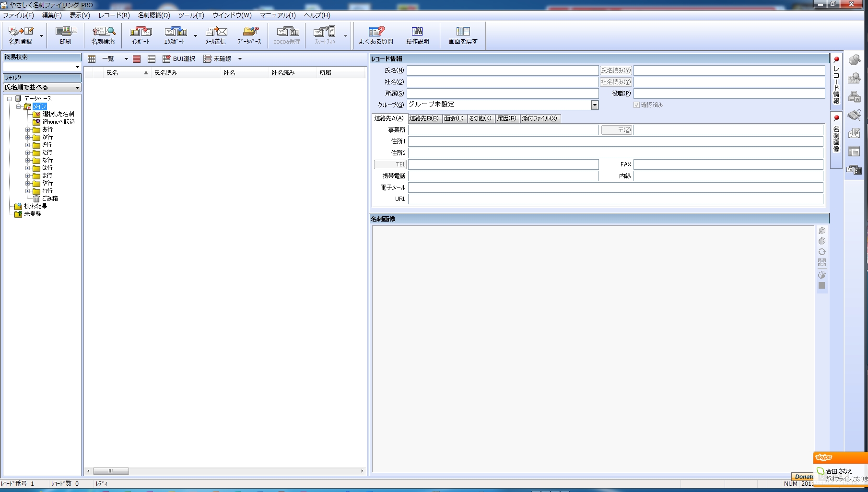Open the ツール(T) menu
Viewport: 868px width, 492px height.
point(191,15)
